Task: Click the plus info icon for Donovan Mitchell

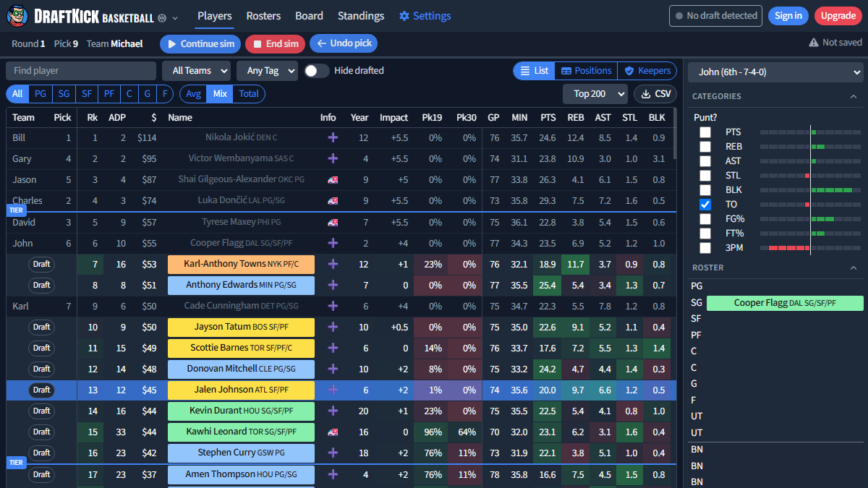Action: 333,369
